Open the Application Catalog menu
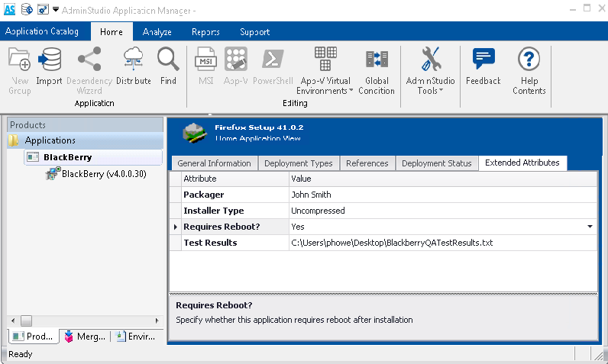 [42, 32]
